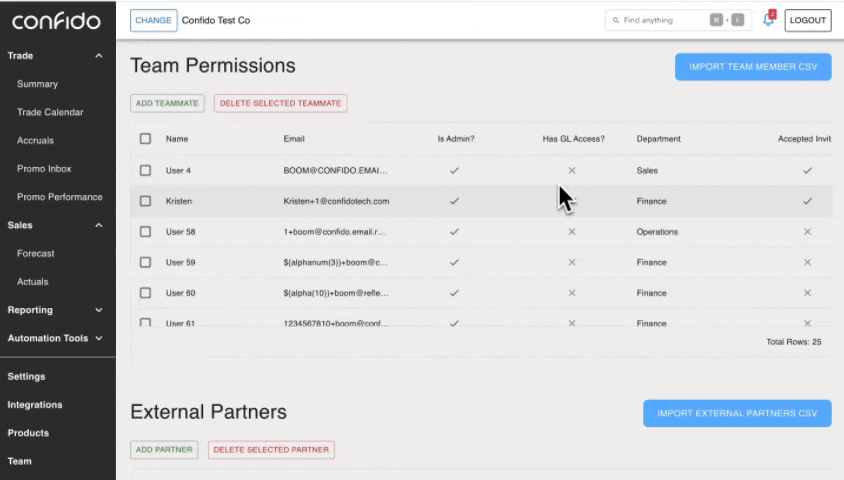This screenshot has height=480, width=844.
Task: Open the Actuals page
Action: coord(32,282)
